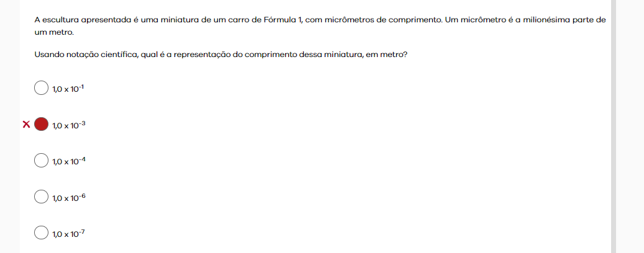Click the red filled 10⁻³ radio button
644x253 pixels.
[41, 124]
